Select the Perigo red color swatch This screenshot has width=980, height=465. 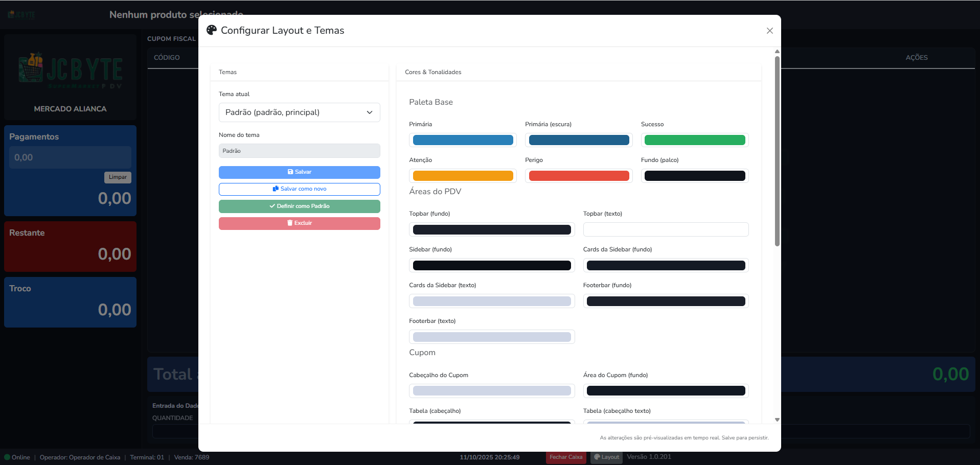point(579,176)
